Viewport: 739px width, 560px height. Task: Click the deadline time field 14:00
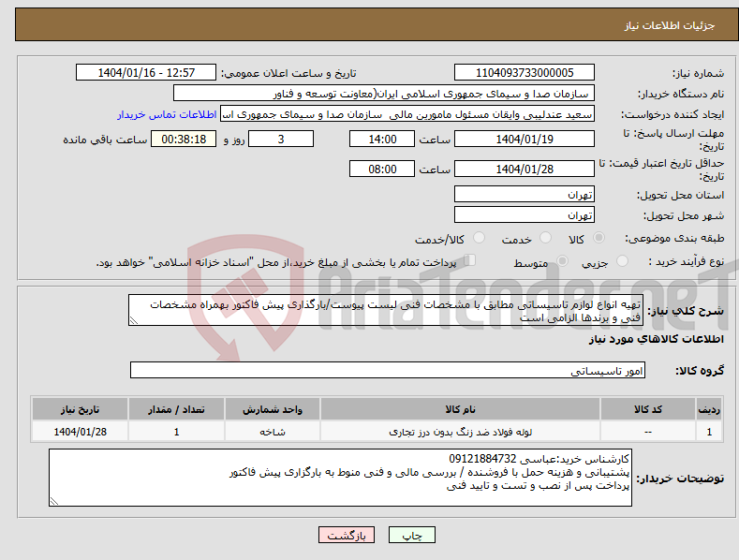[x=382, y=139]
